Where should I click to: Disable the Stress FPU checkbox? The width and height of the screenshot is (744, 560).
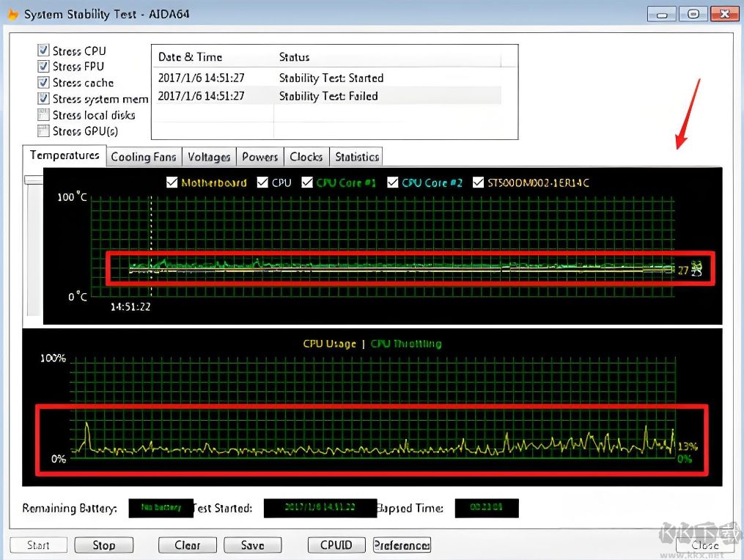click(43, 67)
